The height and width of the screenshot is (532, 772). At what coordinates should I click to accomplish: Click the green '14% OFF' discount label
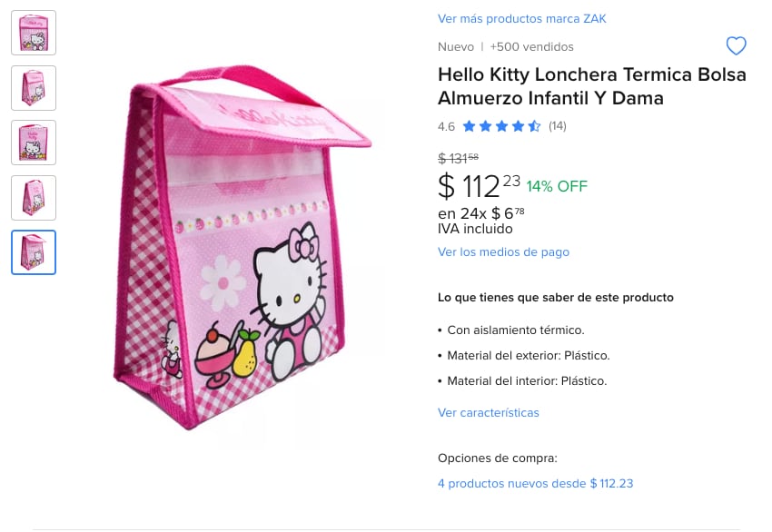point(557,186)
